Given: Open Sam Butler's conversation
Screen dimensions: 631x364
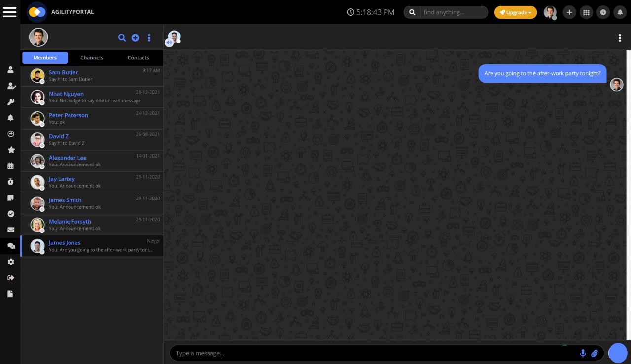Looking at the screenshot, I should pos(92,76).
